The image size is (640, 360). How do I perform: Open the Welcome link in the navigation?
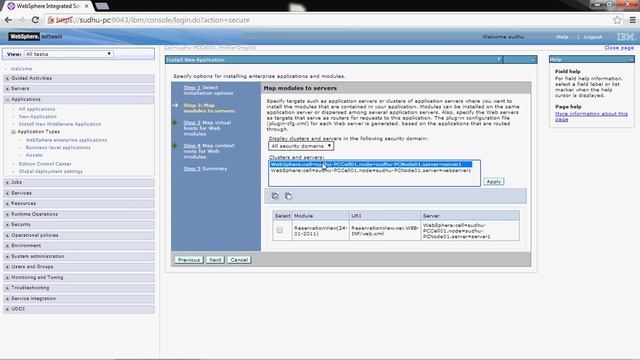tap(21, 69)
